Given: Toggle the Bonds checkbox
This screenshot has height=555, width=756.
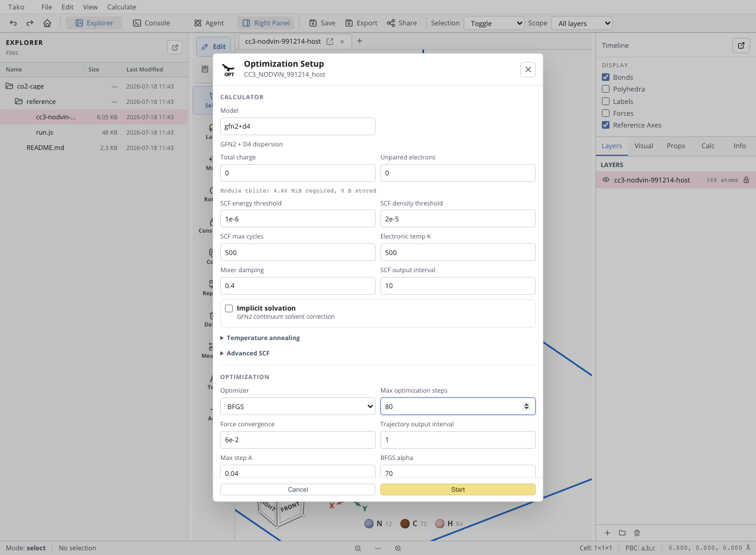Looking at the screenshot, I should [605, 77].
